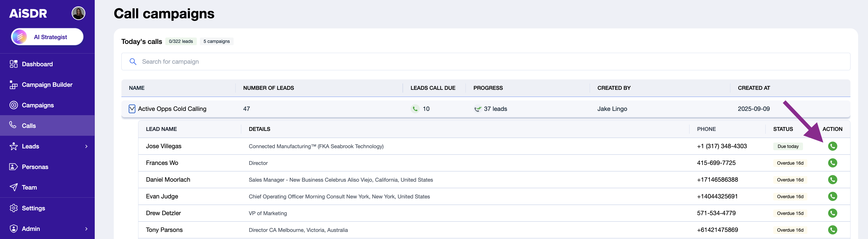Viewport: 868px width, 239px height.
Task: Click lead name Tony Parsons
Action: 164,230
